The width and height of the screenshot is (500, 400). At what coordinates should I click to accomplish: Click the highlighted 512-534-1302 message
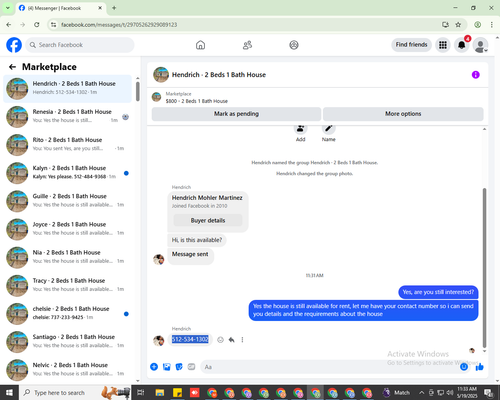(x=190, y=340)
